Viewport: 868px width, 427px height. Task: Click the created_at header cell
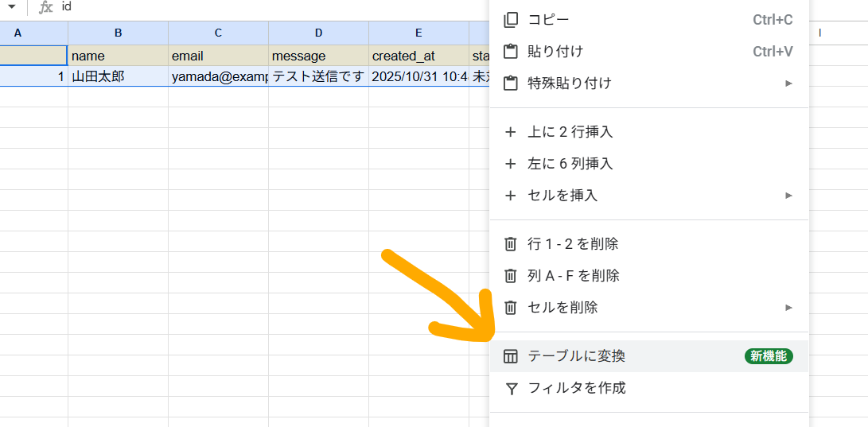(x=419, y=56)
